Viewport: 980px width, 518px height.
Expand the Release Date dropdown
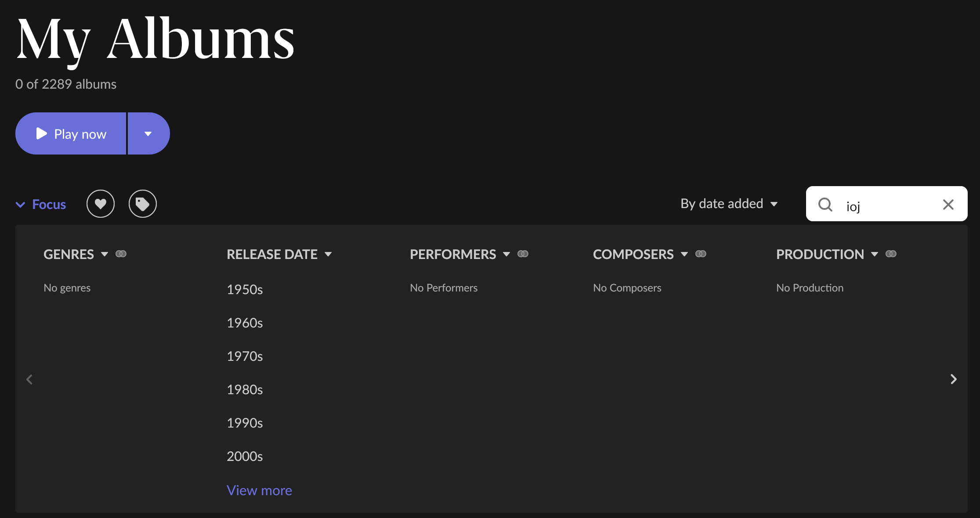[328, 254]
